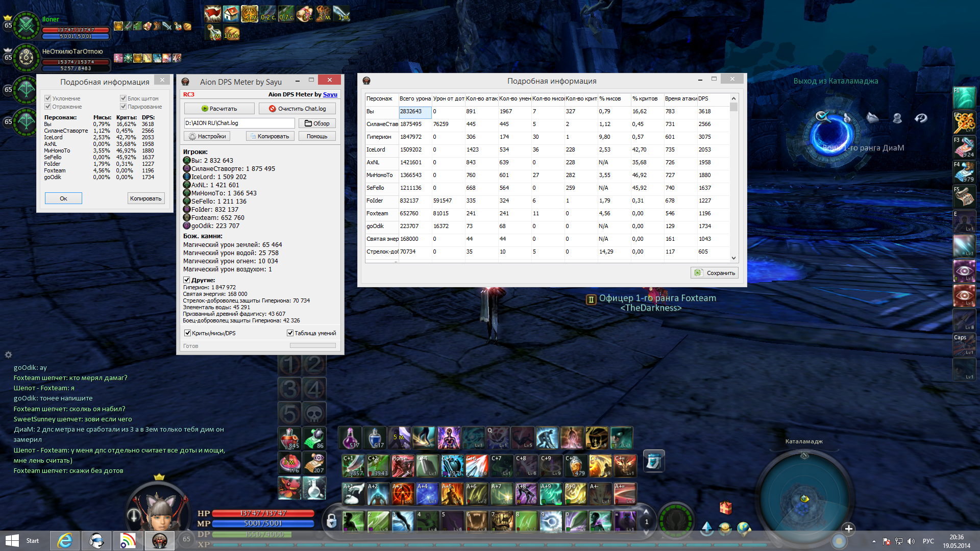Click the gift box icon near minimap

click(725, 508)
